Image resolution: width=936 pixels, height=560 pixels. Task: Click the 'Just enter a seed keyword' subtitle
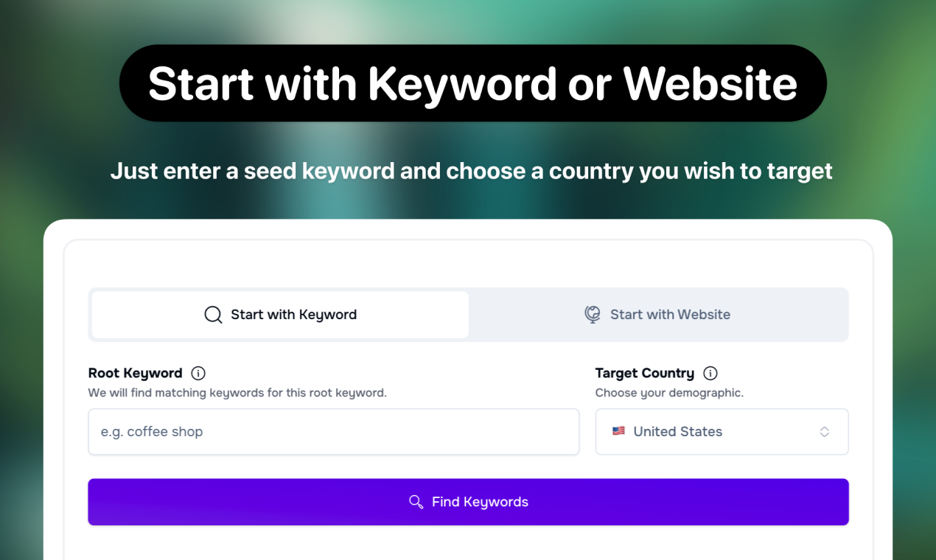coord(472,171)
